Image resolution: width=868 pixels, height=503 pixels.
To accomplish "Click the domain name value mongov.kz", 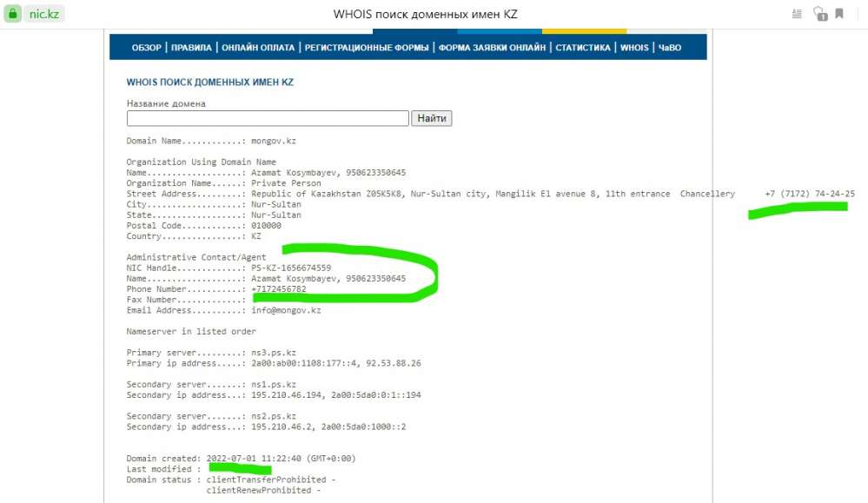I will 274,141.
